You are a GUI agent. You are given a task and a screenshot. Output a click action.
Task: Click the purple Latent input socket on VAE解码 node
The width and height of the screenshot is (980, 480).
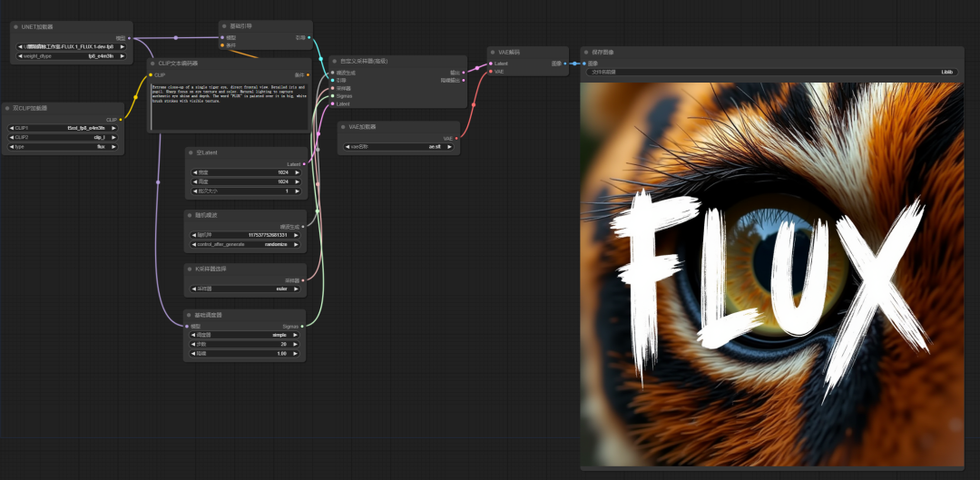tap(491, 64)
